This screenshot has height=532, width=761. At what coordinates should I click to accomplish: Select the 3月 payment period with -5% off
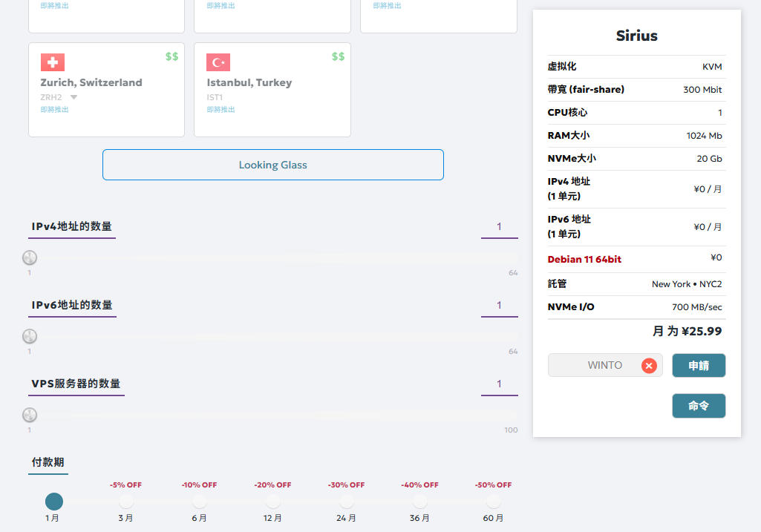(x=126, y=502)
